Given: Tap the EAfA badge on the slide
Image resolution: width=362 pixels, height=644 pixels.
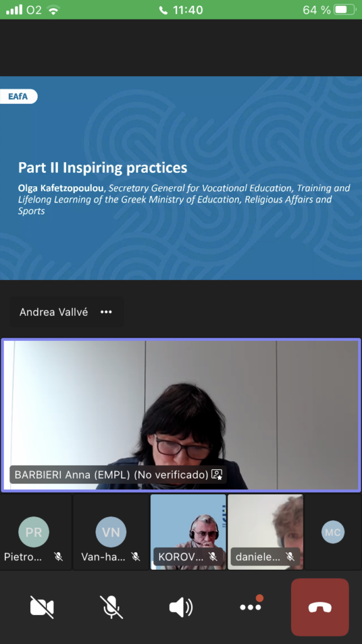Looking at the screenshot, I should click(18, 96).
